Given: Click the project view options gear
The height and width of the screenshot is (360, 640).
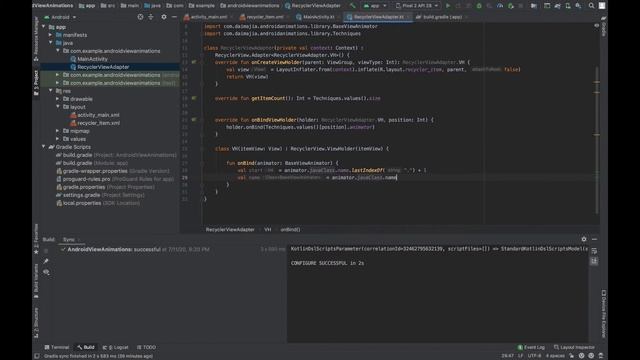Looking at the screenshot, I should pyautogui.click(x=164, y=17).
